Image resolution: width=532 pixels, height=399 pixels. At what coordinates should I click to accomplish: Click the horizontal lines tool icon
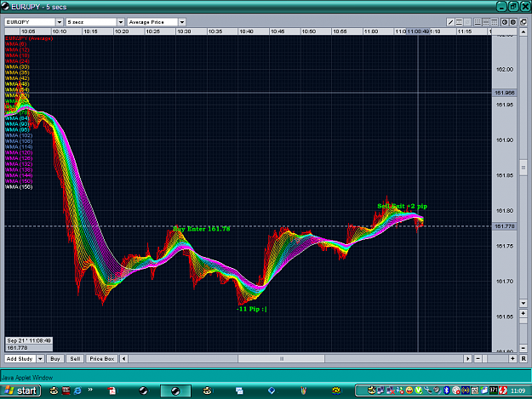click(459, 22)
